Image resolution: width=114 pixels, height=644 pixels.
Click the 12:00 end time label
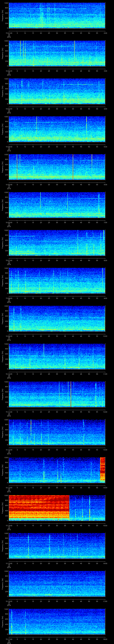coord(105,412)
